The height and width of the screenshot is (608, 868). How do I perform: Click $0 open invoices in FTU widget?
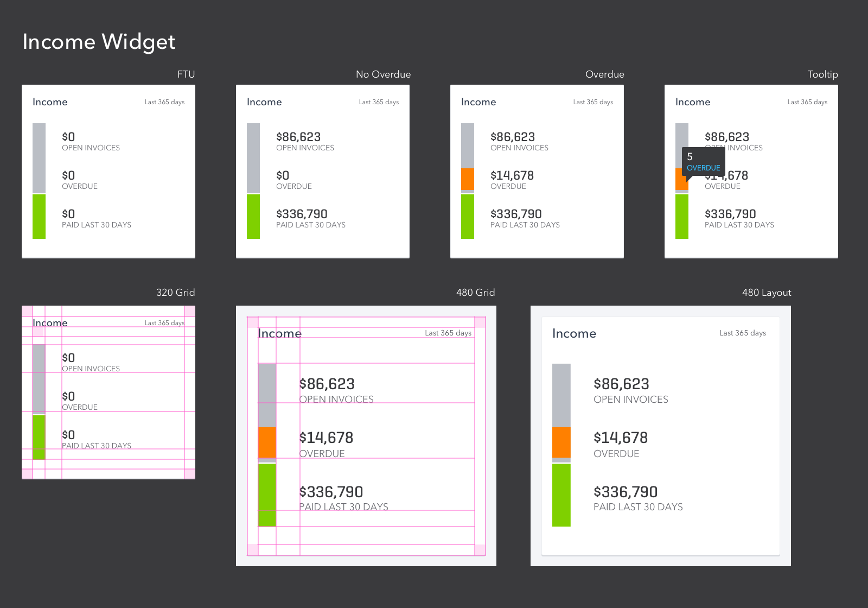click(x=68, y=137)
